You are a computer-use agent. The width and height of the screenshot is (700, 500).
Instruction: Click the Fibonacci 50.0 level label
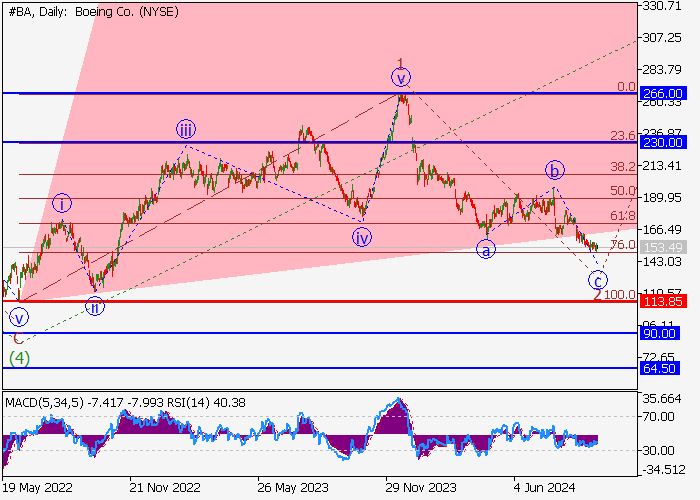click(623, 191)
